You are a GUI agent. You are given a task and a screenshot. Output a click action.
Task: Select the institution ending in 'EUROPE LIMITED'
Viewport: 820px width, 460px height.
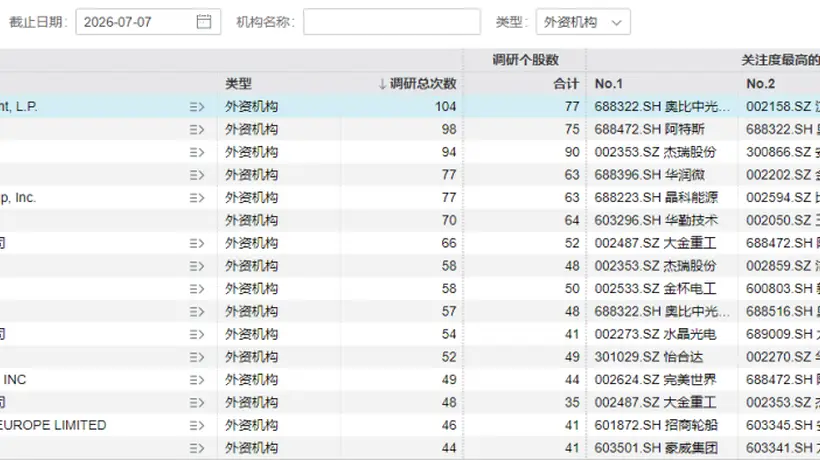pos(53,426)
